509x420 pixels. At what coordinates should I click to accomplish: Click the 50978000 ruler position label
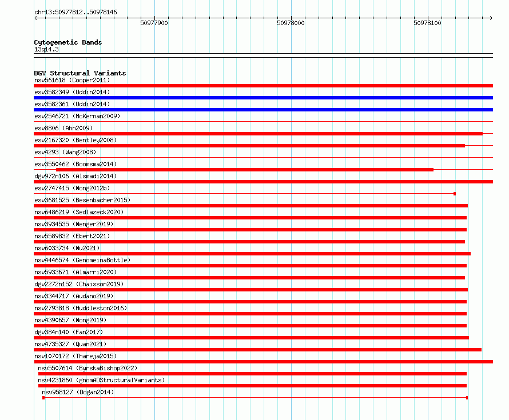tap(291, 23)
